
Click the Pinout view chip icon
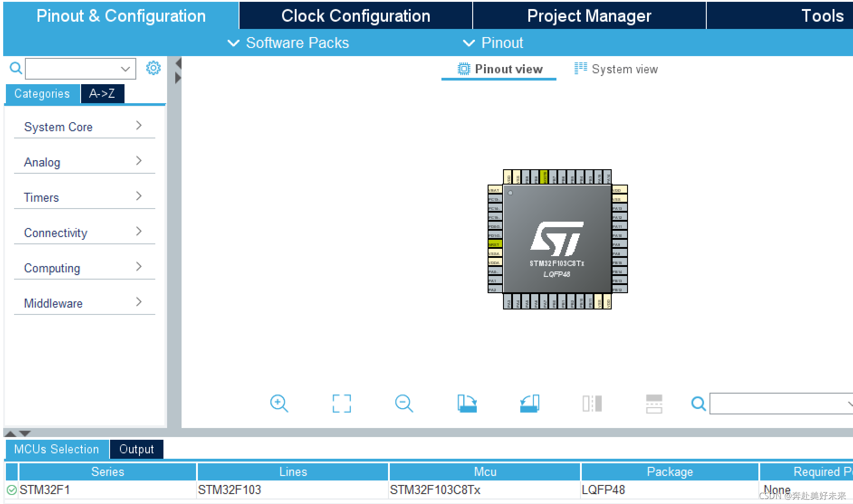click(464, 69)
